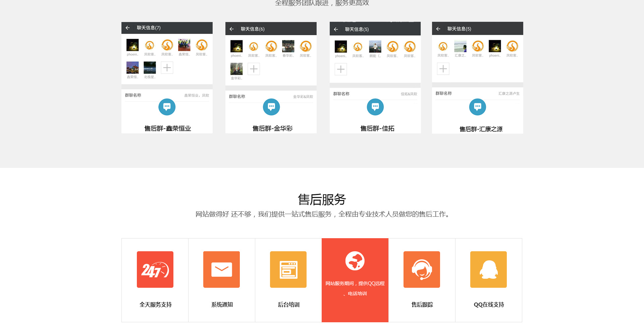The height and width of the screenshot is (335, 644).
Task: Click chat bubble icon above 售后群-金华彩
Action: click(271, 107)
